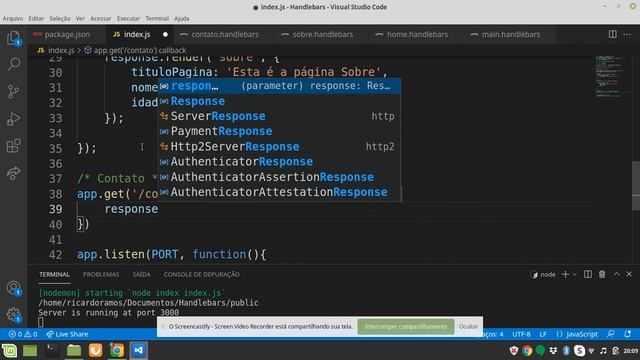
Task: Open Chrome from taskbar
Action: pyautogui.click(x=117, y=350)
